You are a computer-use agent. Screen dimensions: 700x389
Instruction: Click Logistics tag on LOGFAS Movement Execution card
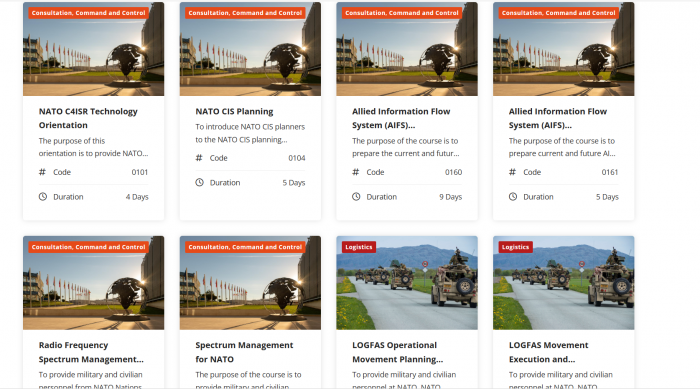click(515, 247)
